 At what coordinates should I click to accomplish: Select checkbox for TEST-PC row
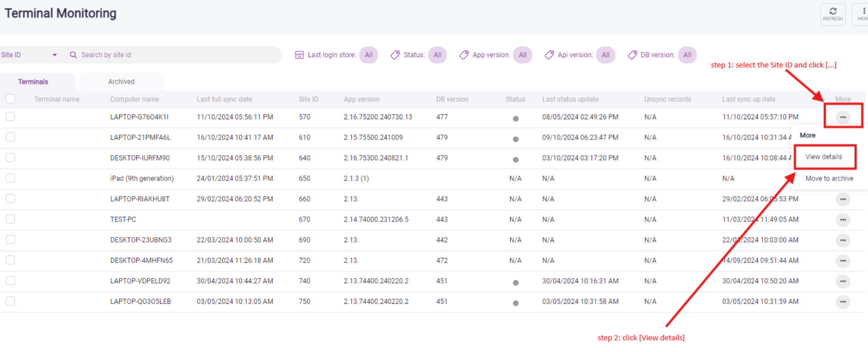tap(10, 219)
